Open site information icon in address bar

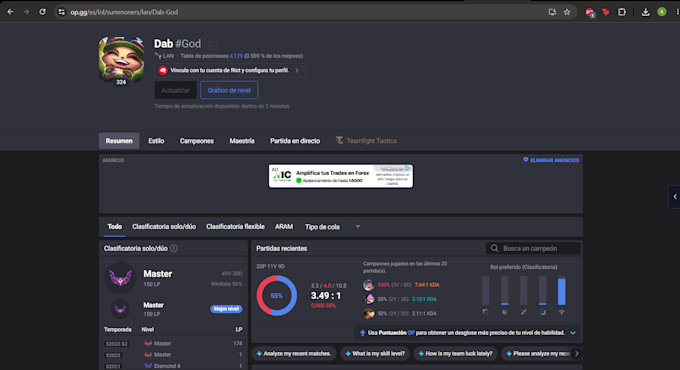click(x=62, y=12)
